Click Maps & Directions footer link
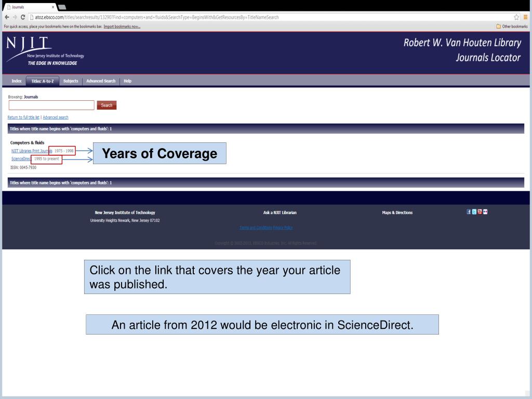 click(397, 212)
